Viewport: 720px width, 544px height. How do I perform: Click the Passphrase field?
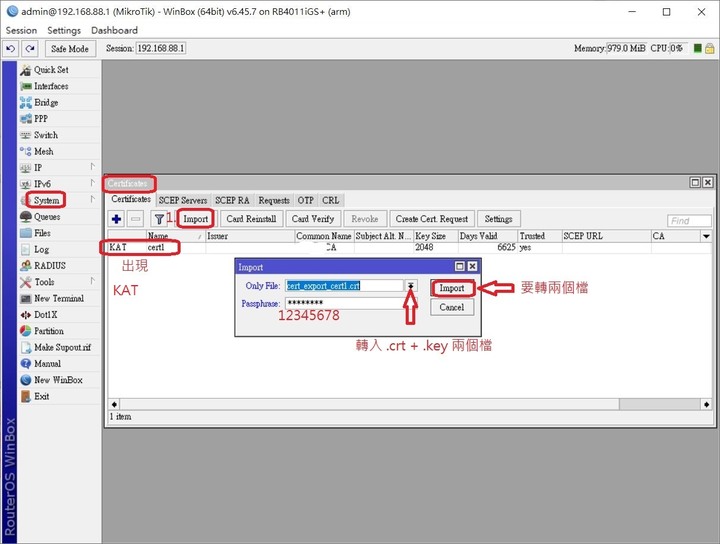(x=351, y=303)
